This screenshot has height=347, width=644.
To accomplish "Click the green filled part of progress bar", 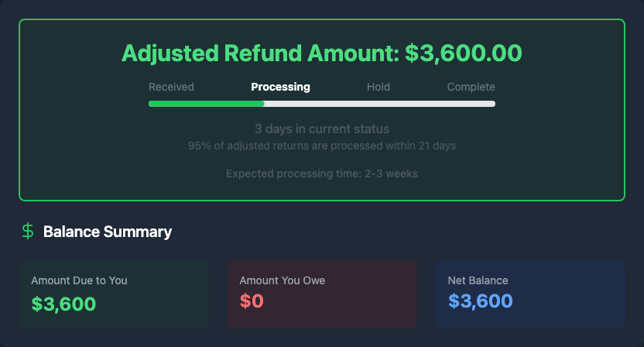I will [206, 104].
